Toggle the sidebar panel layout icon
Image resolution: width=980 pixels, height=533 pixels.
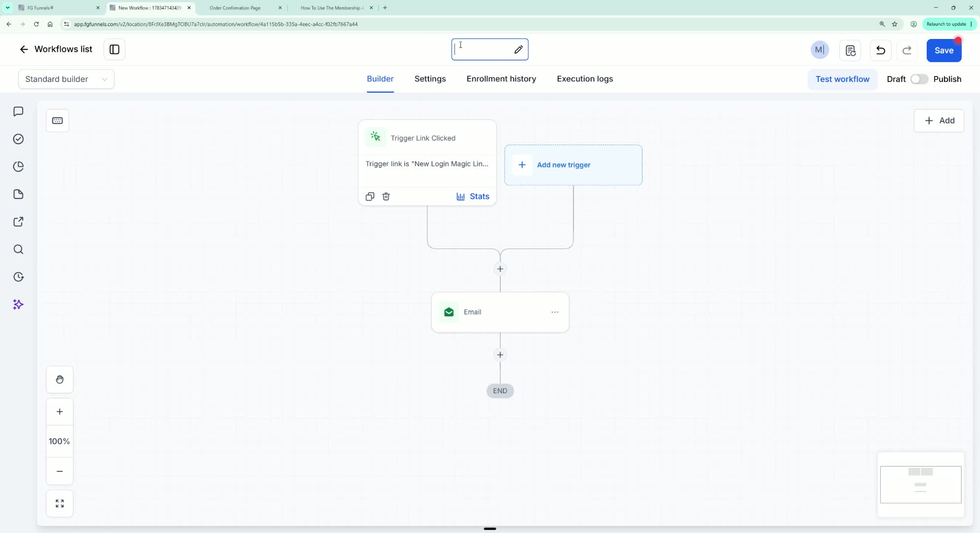(x=114, y=49)
